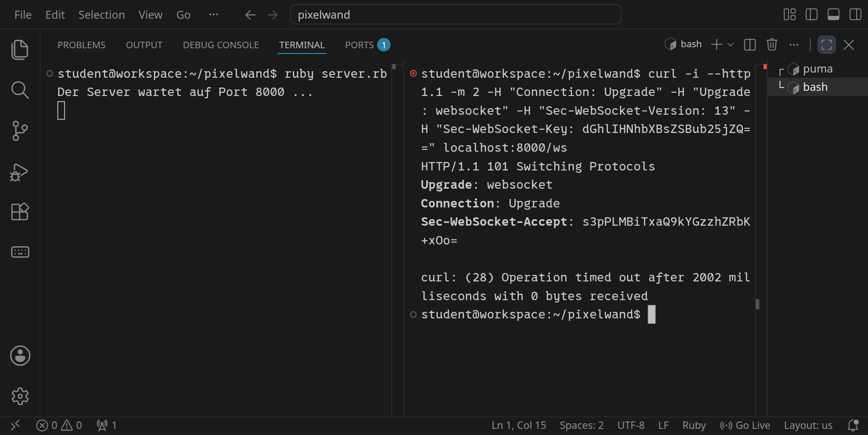Click the split terminal icon

(x=750, y=45)
